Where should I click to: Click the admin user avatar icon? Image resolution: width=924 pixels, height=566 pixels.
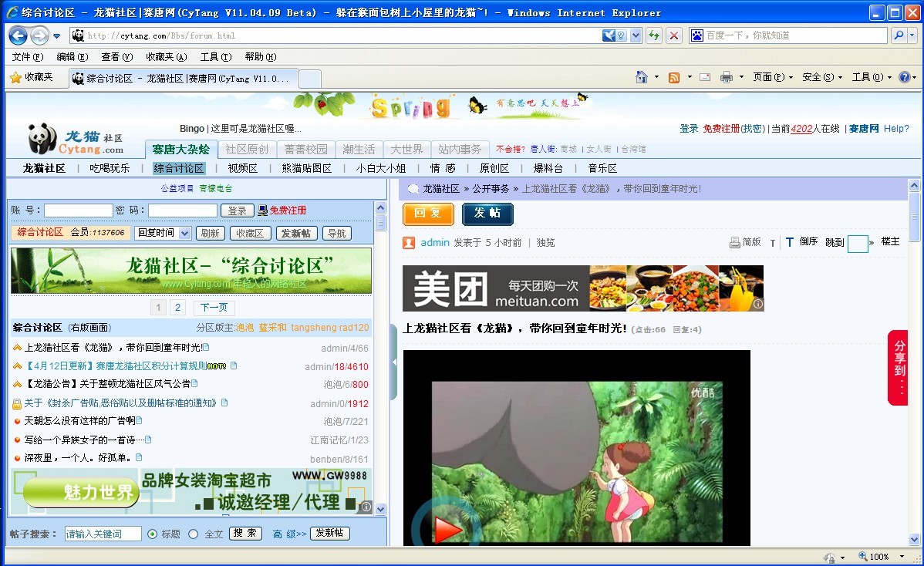coord(409,243)
